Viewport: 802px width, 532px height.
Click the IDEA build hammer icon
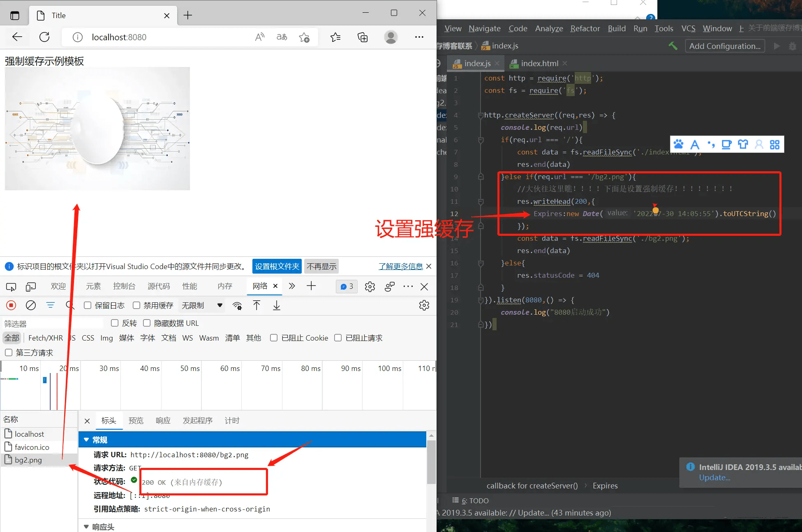point(673,46)
